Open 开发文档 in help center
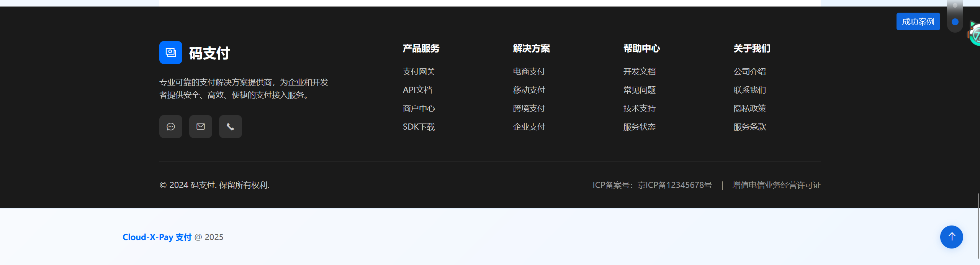 point(639,72)
